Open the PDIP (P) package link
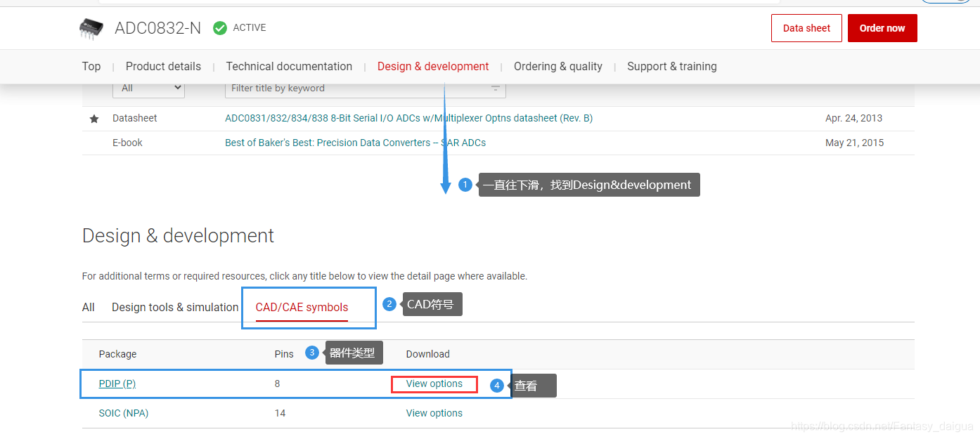The width and height of the screenshot is (980, 439). click(117, 384)
